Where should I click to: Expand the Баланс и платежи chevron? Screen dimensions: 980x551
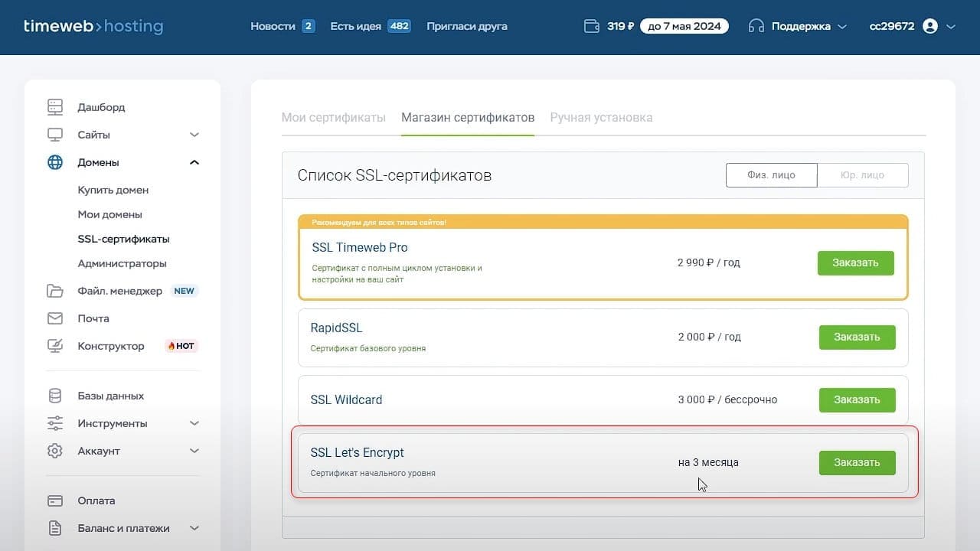coord(194,528)
